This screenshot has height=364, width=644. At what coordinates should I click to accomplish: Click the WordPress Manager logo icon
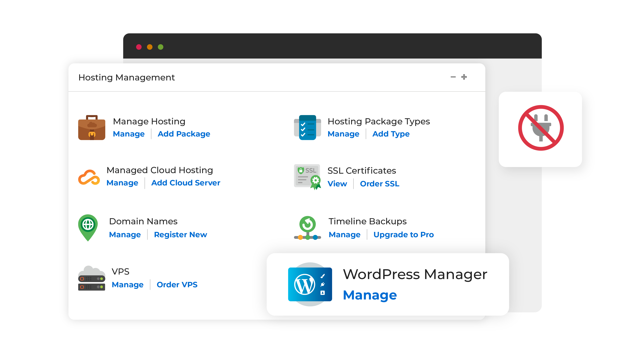[310, 284]
